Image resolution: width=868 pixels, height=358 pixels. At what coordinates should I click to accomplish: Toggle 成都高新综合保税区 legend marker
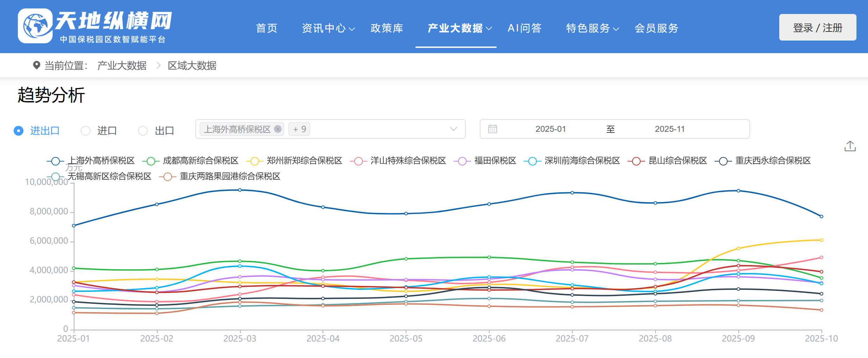click(x=151, y=161)
